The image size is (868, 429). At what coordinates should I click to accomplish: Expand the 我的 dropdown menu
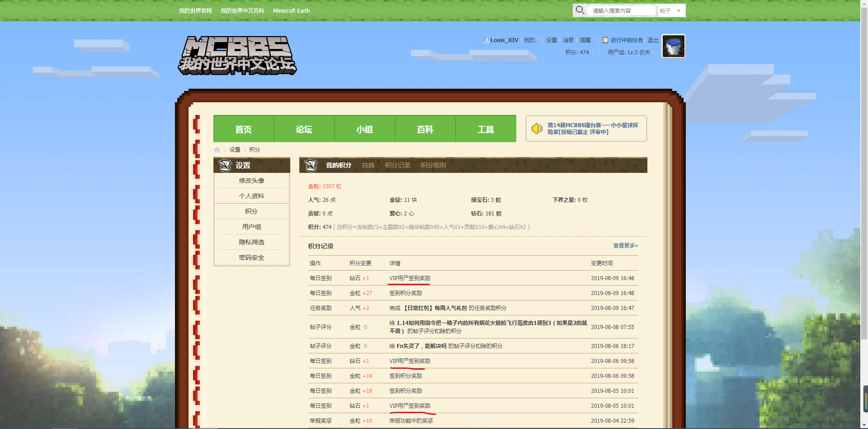pos(532,40)
